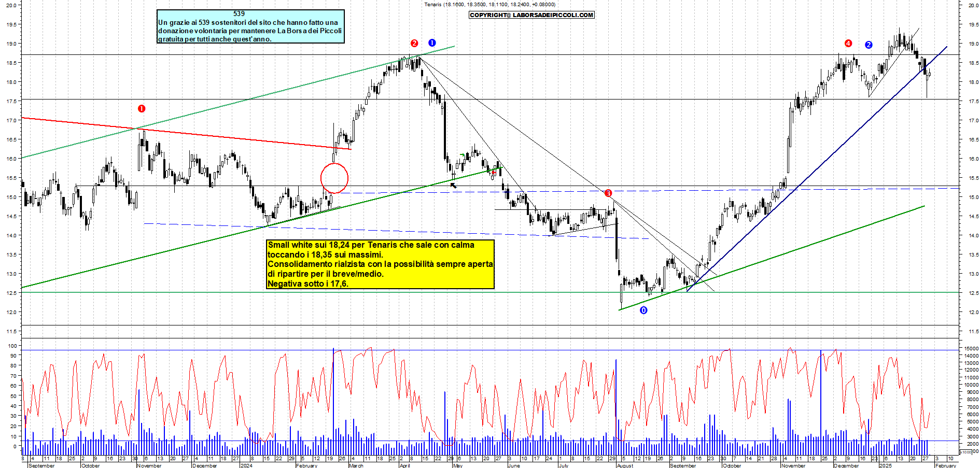
Task: Click the red wave marker 3
Action: click(608, 193)
